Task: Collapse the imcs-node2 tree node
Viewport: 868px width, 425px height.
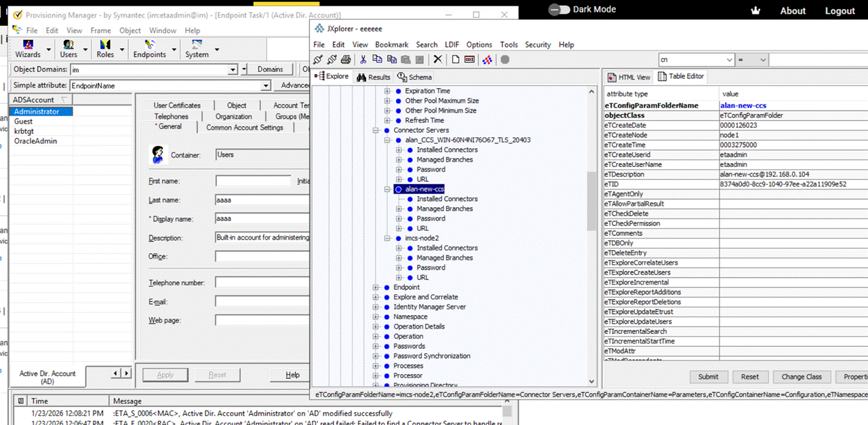Action: click(387, 238)
